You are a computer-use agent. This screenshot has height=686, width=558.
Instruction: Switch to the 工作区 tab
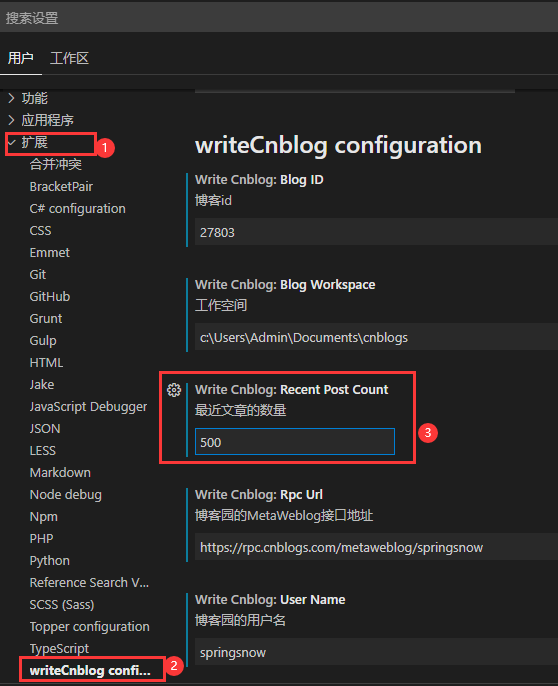[69, 58]
